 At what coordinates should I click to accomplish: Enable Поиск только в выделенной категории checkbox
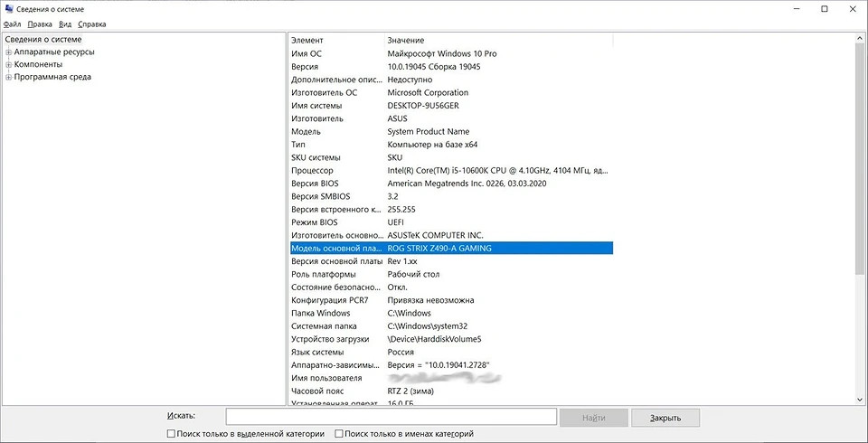(x=172, y=434)
